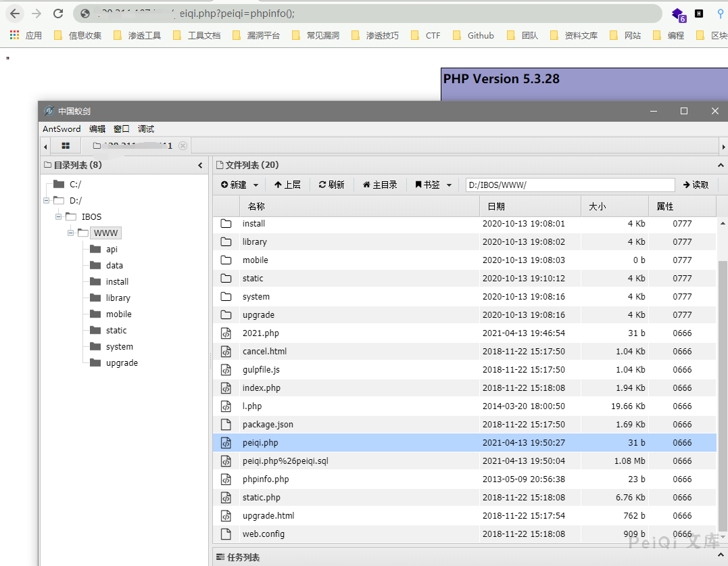This screenshot has width=728, height=566.
Task: Click the 读取 (read) path button
Action: tap(696, 185)
